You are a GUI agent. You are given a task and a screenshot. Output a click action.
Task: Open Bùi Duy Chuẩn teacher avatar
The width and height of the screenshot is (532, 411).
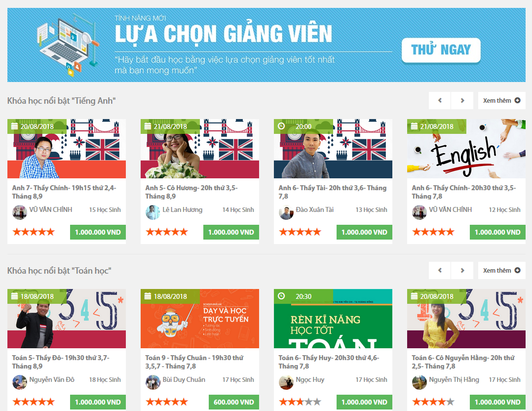click(152, 382)
